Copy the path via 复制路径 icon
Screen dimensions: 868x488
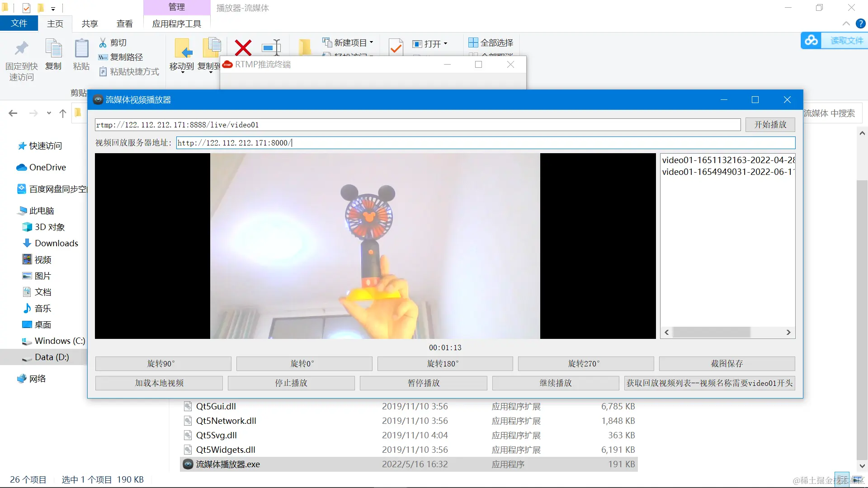pyautogui.click(x=104, y=57)
